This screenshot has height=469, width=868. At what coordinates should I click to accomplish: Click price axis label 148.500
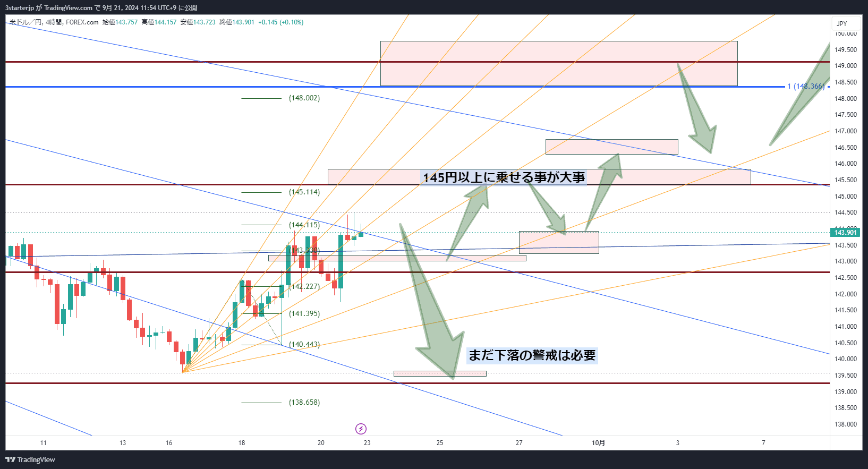pos(846,82)
